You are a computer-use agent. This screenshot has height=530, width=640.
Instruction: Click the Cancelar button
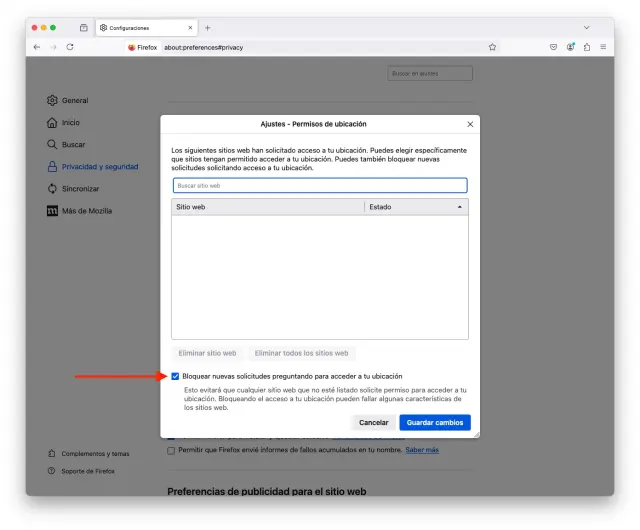click(x=373, y=422)
